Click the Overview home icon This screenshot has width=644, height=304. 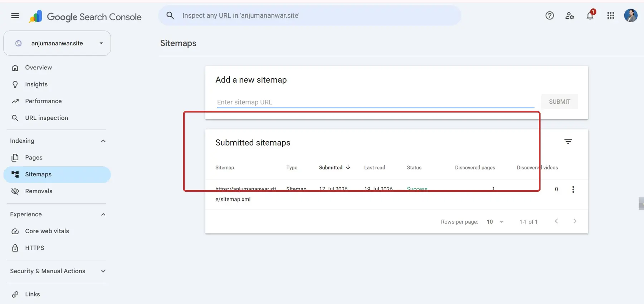(x=15, y=68)
